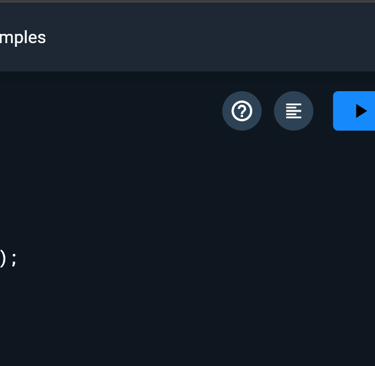Execute the program with the blue button
375x366 pixels.
pyautogui.click(x=354, y=111)
